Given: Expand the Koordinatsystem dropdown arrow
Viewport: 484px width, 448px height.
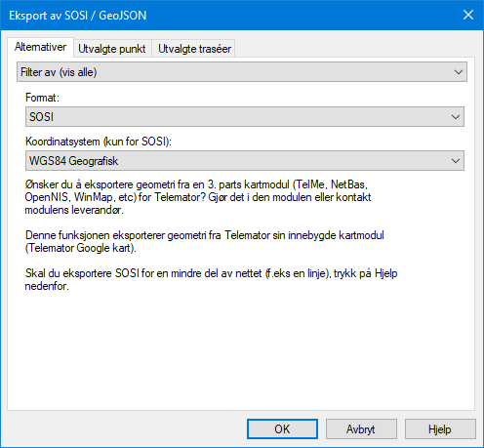Looking at the screenshot, I should [x=456, y=161].
